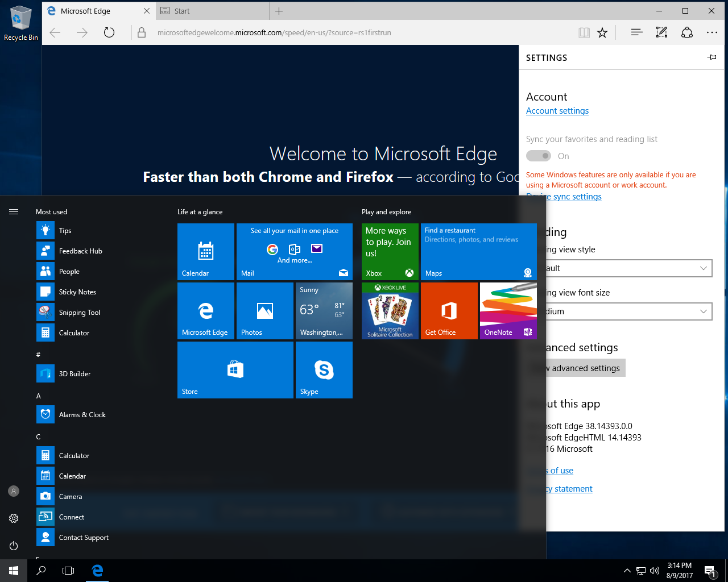Open the Photos tile
The height and width of the screenshot is (582, 728).
[x=265, y=311]
